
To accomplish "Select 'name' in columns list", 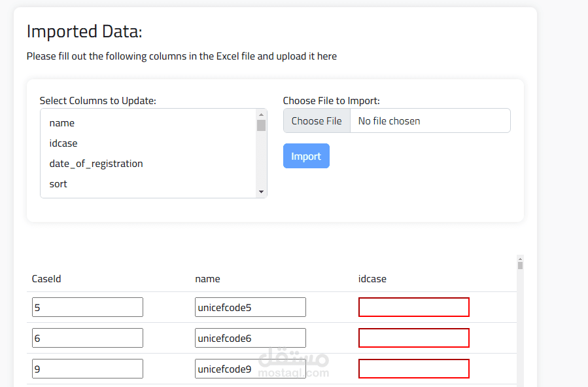I will tap(62, 123).
